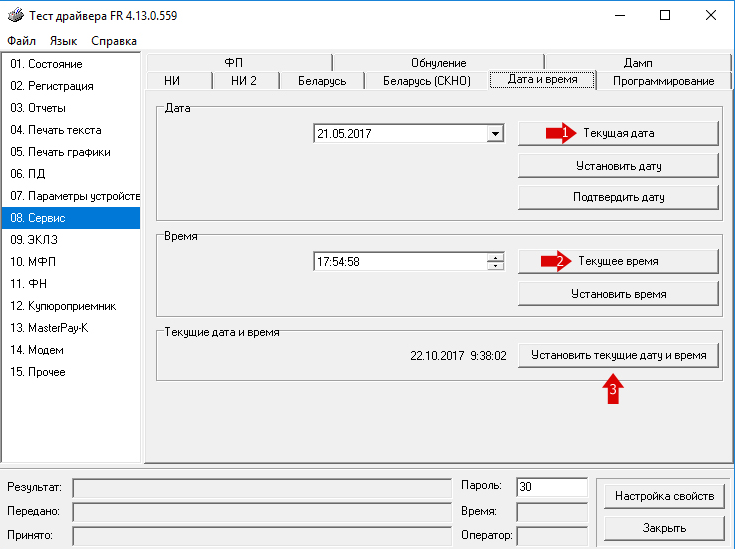Increase time with the spinner up arrow
This screenshot has width=736, height=549.
[x=495, y=258]
